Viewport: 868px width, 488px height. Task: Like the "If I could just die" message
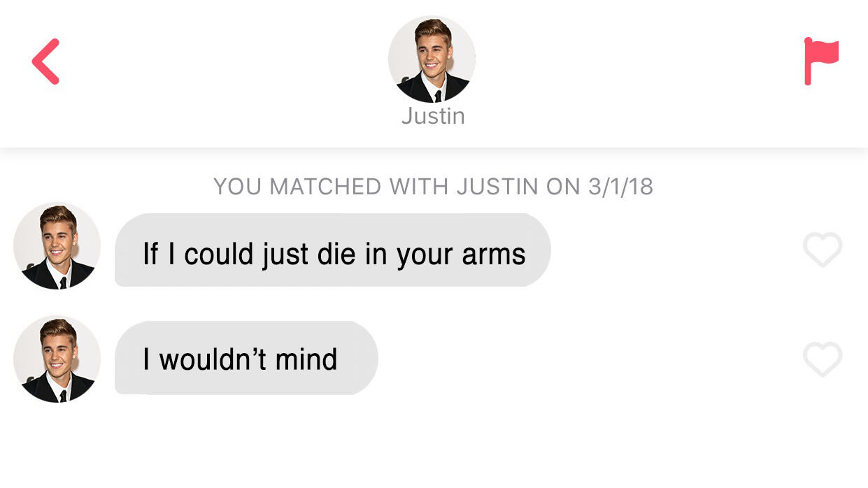[x=823, y=249]
